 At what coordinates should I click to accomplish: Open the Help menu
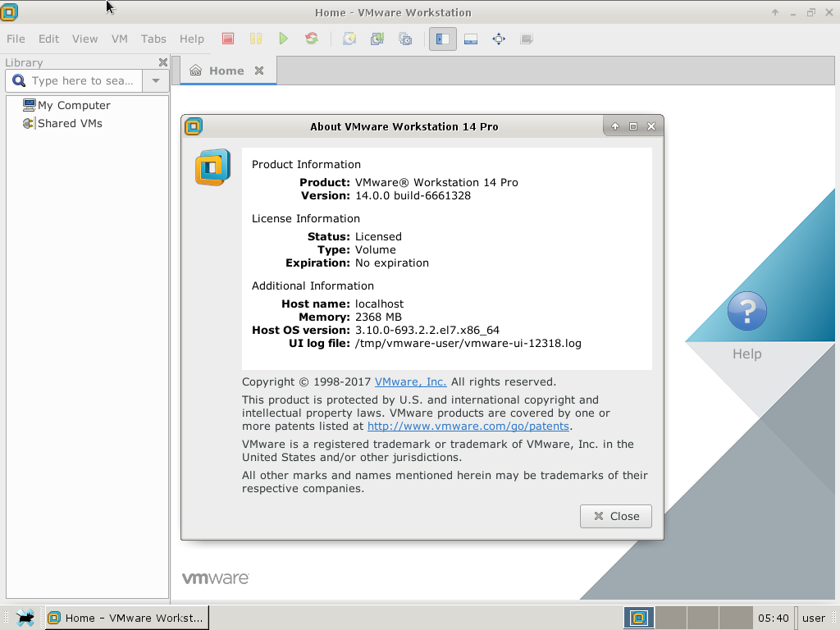(x=191, y=39)
